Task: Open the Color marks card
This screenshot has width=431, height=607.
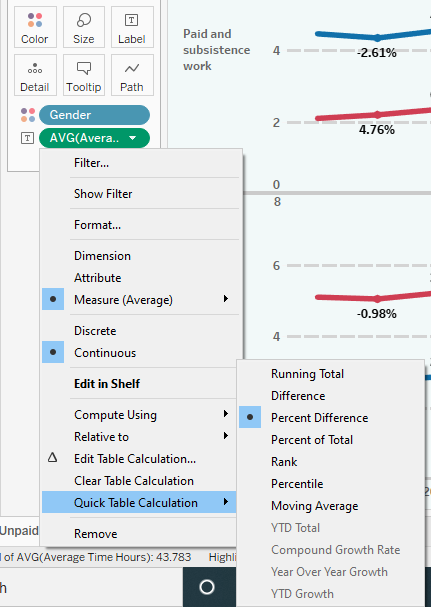Action: point(35,27)
